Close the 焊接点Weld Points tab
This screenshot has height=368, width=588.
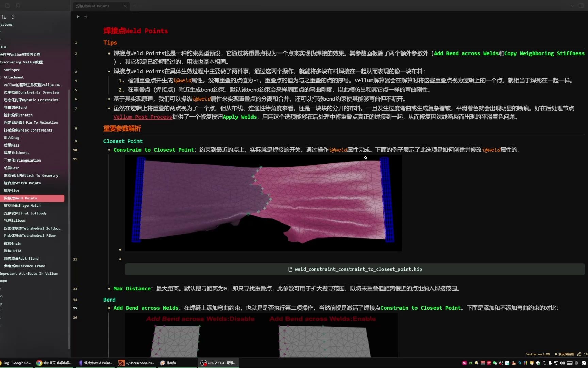125,6
